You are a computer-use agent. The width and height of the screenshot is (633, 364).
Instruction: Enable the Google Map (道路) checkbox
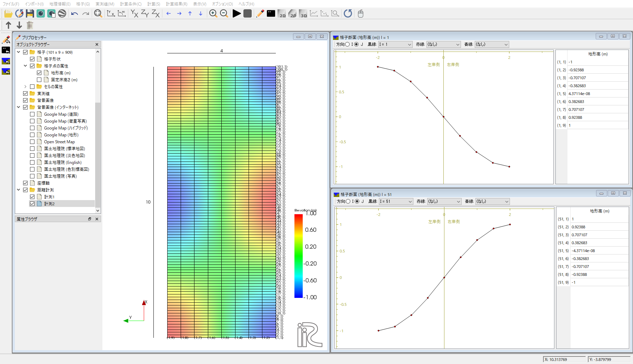tap(32, 114)
